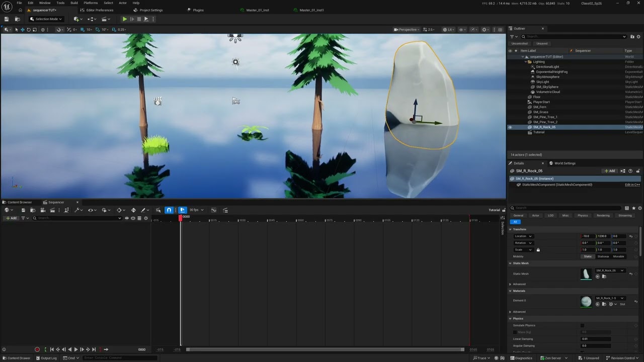Click reset Location to default arrow
The width and height of the screenshot is (644, 362).
630,236
